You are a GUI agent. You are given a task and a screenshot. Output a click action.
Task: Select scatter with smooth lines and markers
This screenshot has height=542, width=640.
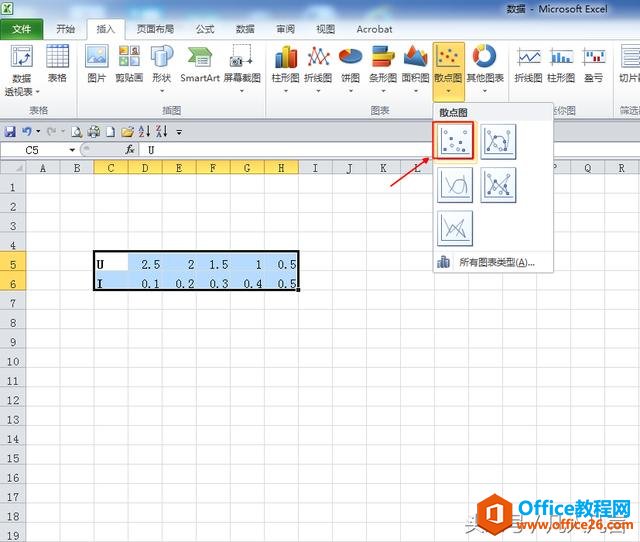tap(498, 142)
